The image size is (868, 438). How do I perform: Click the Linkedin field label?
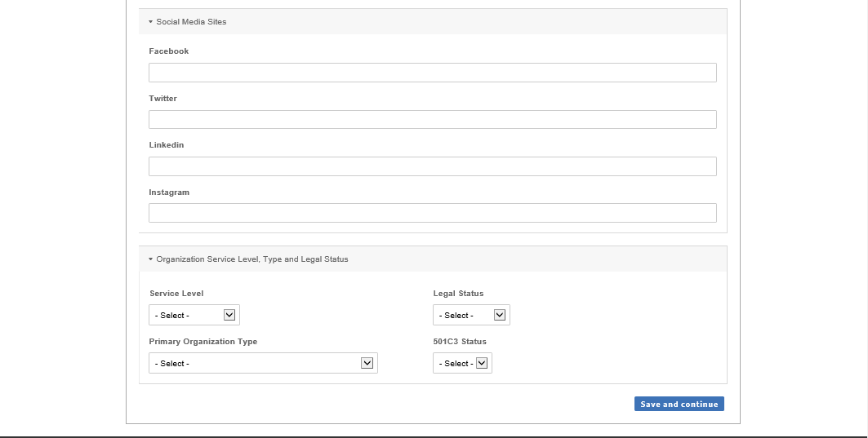click(166, 145)
